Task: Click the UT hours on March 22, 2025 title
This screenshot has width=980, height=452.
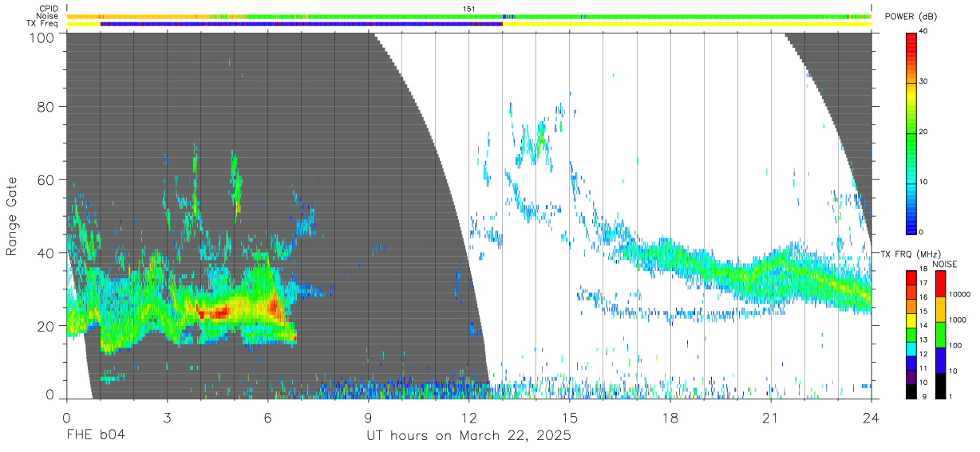Action: (468, 436)
